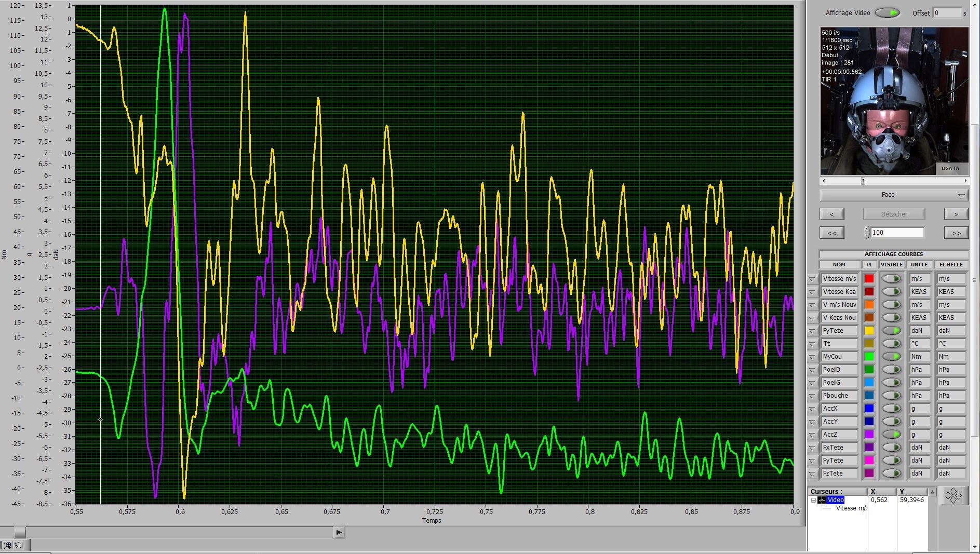The width and height of the screenshot is (980, 554).
Task: Open the AccZ purple color swatch
Action: [869, 435]
